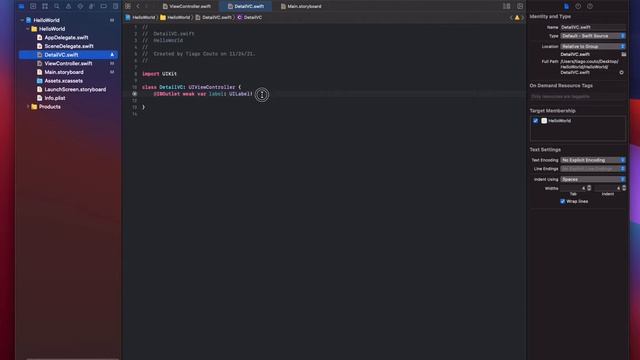Choose file location folder icon in inspector

point(624,54)
